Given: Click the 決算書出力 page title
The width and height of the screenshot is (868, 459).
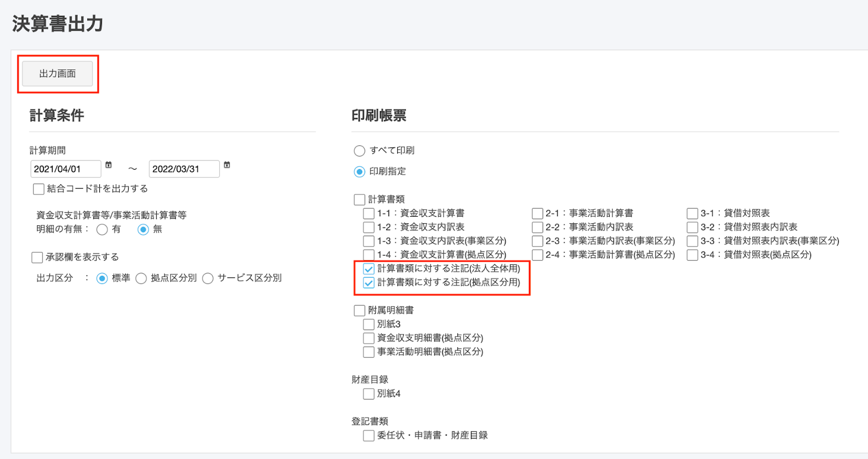Looking at the screenshot, I should pos(58,24).
